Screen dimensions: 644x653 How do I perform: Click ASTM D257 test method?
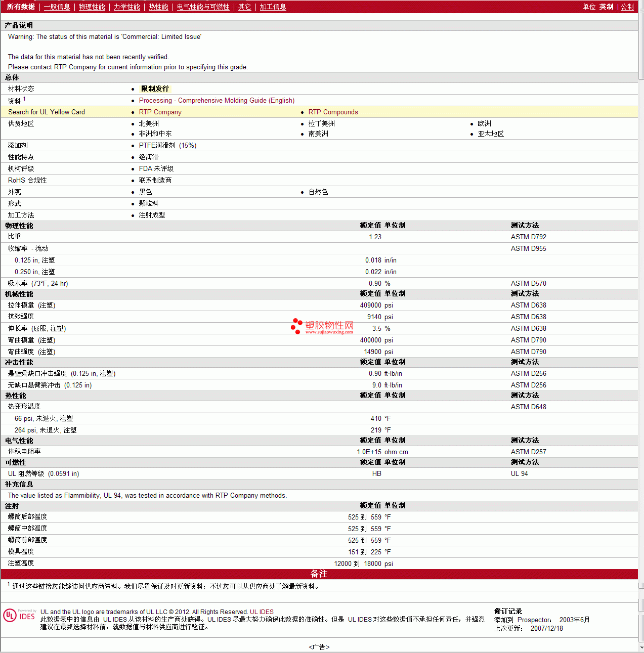click(528, 452)
